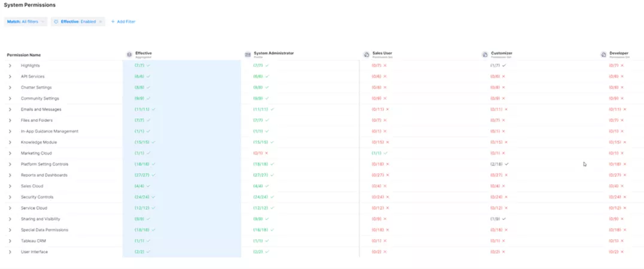This screenshot has width=644, height=269.
Task: Click Marketing Cloud System Administrator (0/1) cell
Action: tap(261, 154)
